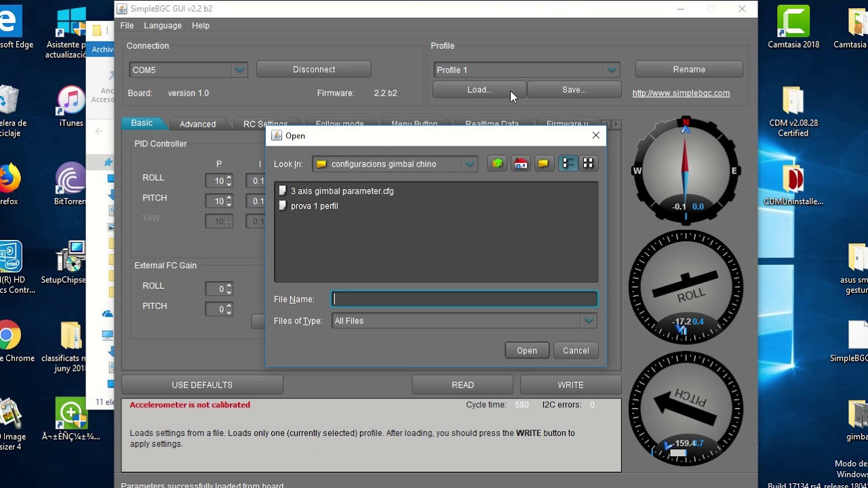Click the Save... profile button
The height and width of the screenshot is (488, 868).
pyautogui.click(x=574, y=89)
